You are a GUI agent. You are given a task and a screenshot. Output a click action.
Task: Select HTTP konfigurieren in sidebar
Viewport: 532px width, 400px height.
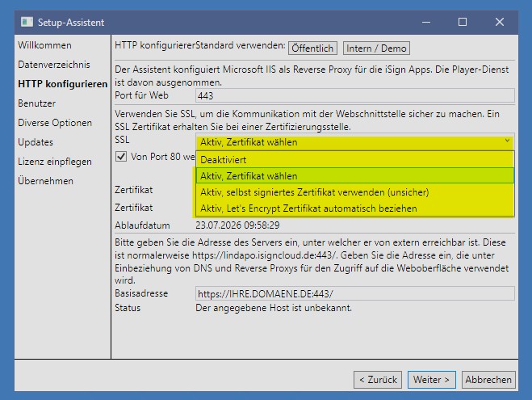[x=63, y=84]
